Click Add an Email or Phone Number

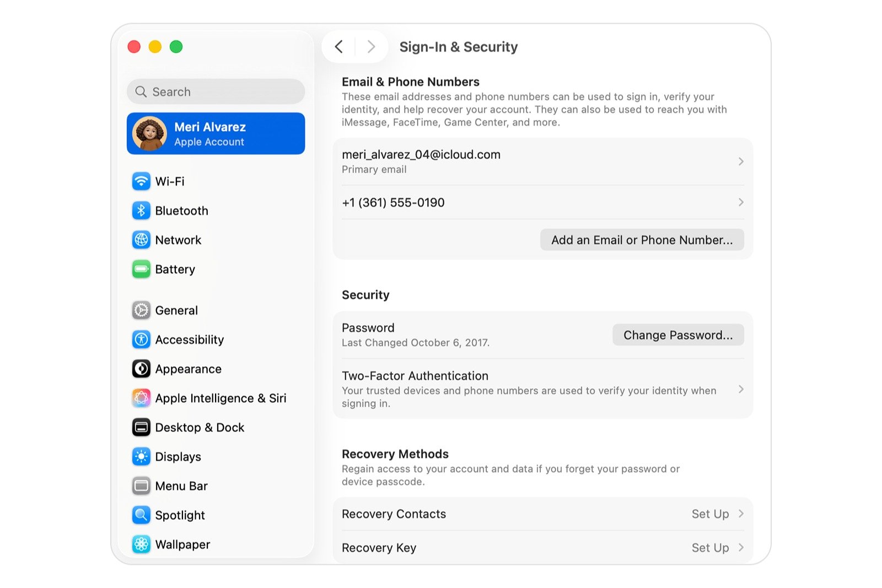[x=642, y=240]
